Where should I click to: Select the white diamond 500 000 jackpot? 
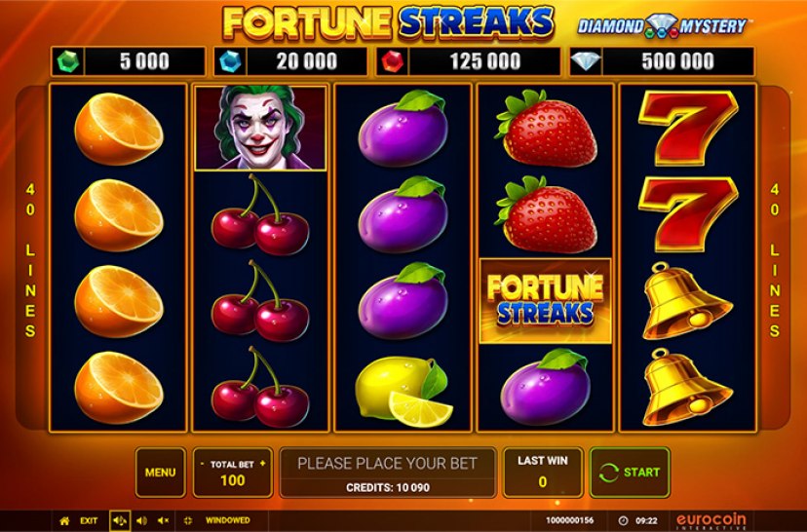pyautogui.click(x=662, y=61)
